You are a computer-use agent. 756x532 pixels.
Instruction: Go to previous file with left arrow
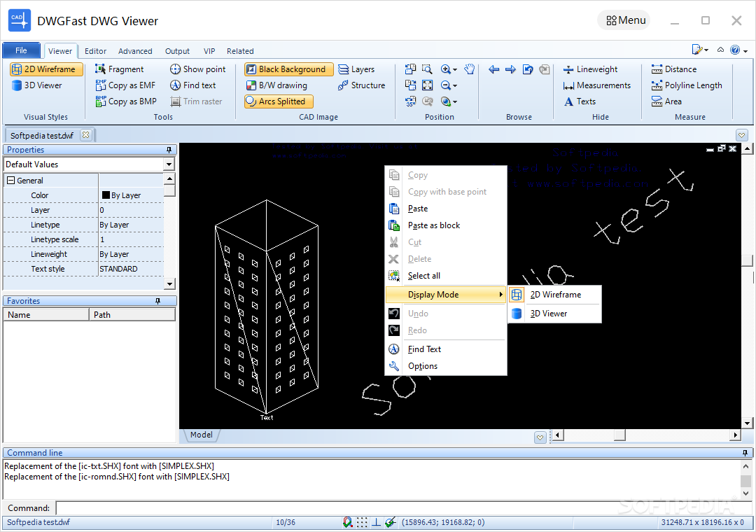coord(493,69)
